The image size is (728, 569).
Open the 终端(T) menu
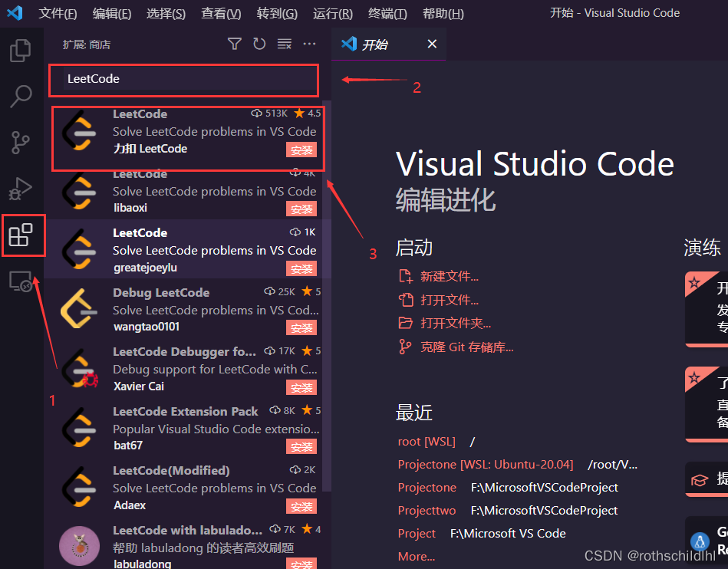tap(387, 14)
